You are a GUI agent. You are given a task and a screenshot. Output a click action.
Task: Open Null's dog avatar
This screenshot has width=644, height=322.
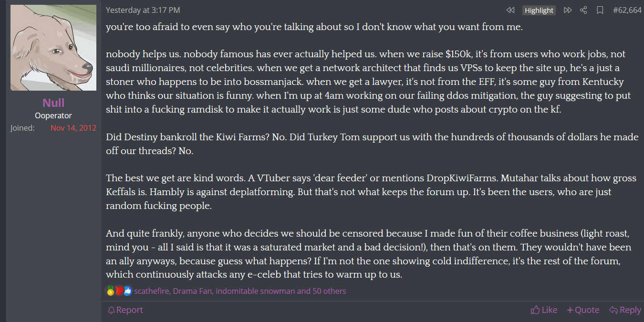tap(53, 48)
